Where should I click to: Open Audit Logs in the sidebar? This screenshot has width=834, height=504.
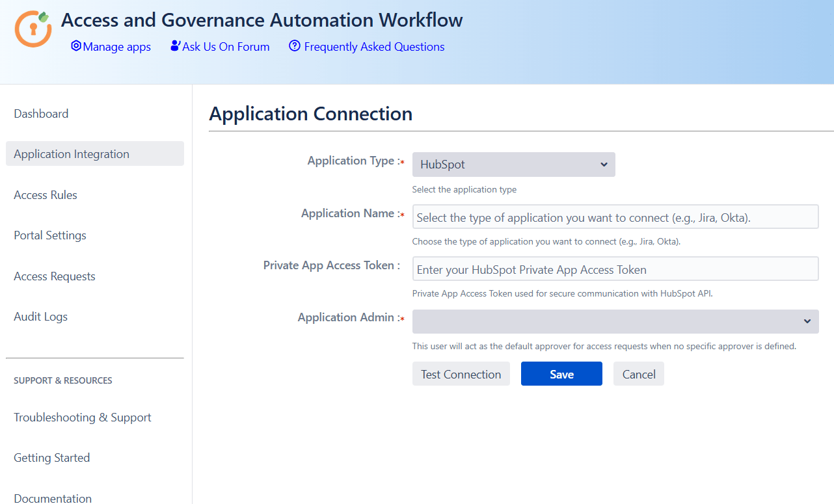tap(40, 317)
